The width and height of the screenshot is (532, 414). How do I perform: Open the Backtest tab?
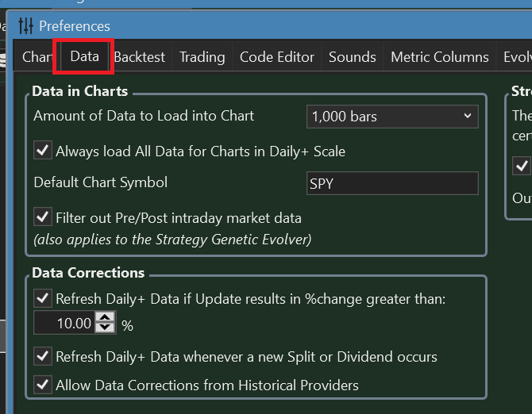(x=140, y=57)
